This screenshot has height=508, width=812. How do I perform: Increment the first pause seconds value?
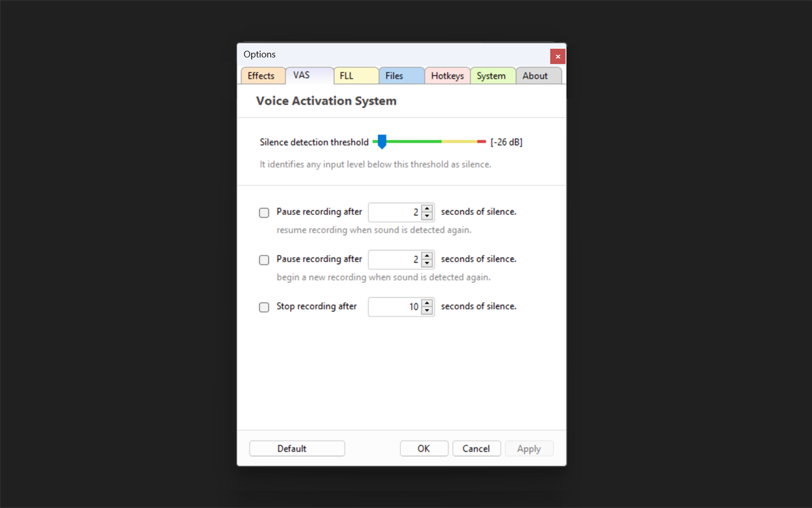[426, 208]
